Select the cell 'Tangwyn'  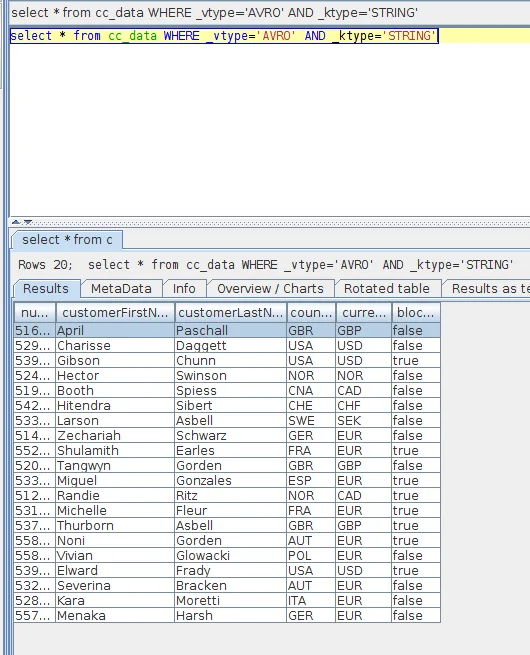click(115, 466)
